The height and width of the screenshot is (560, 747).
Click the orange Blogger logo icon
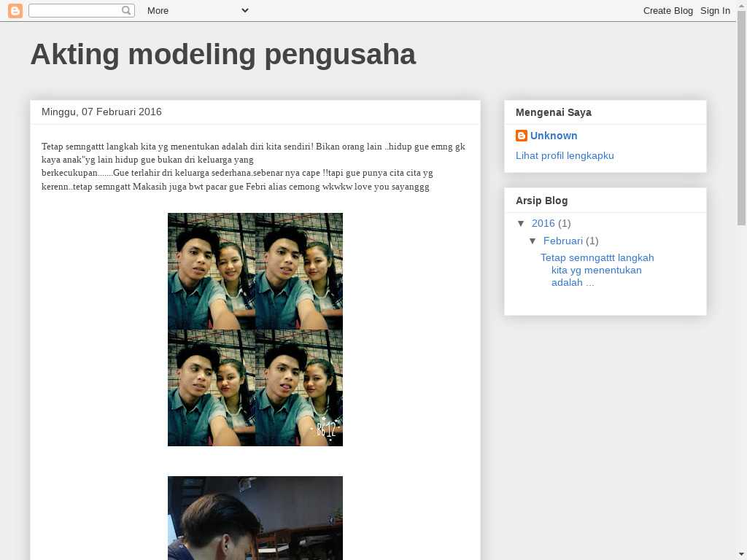15,10
